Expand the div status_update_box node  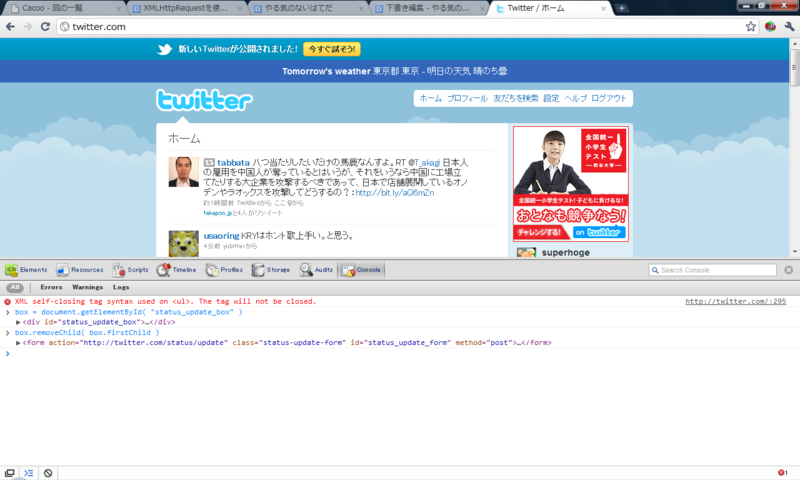(x=18, y=322)
